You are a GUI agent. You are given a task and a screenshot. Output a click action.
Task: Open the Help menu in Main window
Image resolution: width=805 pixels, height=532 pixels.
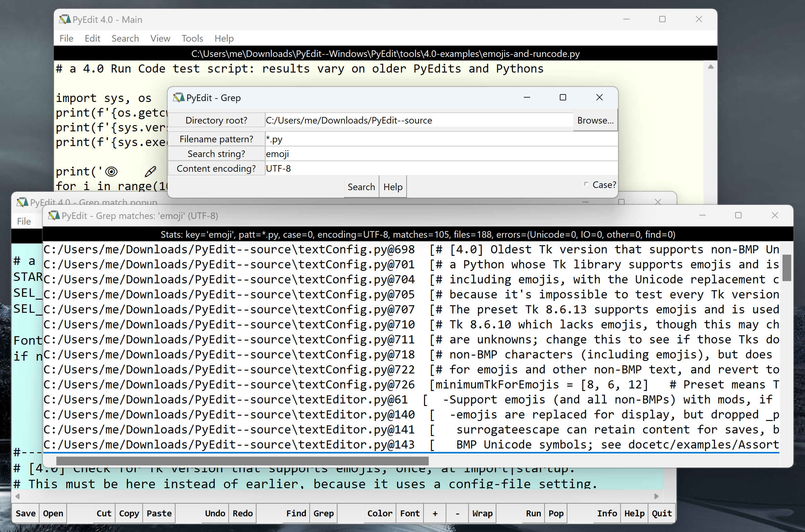[224, 38]
